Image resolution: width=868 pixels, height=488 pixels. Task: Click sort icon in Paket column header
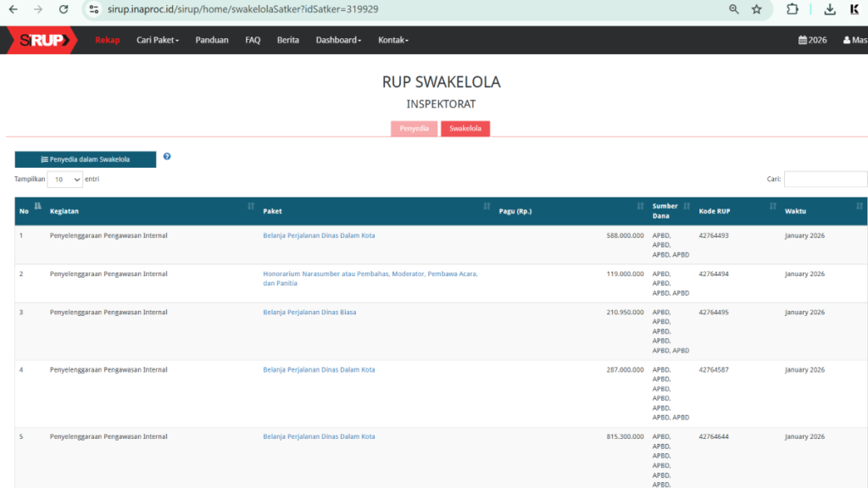487,206
